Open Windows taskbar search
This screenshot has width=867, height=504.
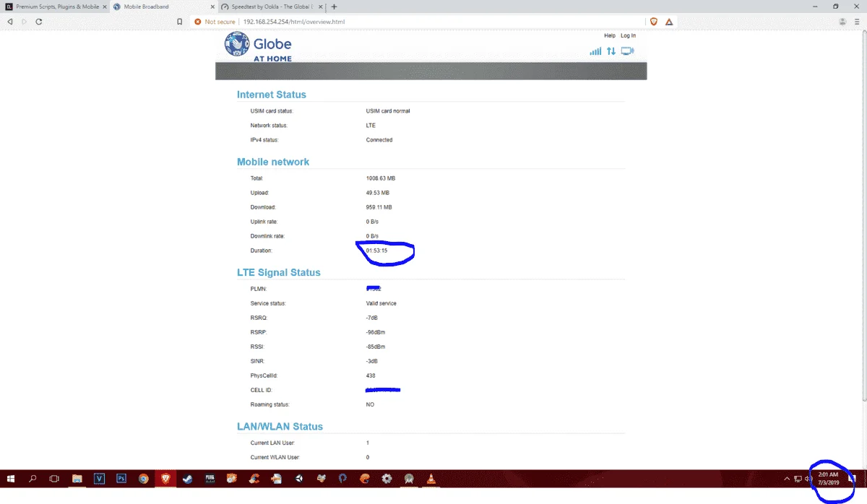[x=33, y=478]
